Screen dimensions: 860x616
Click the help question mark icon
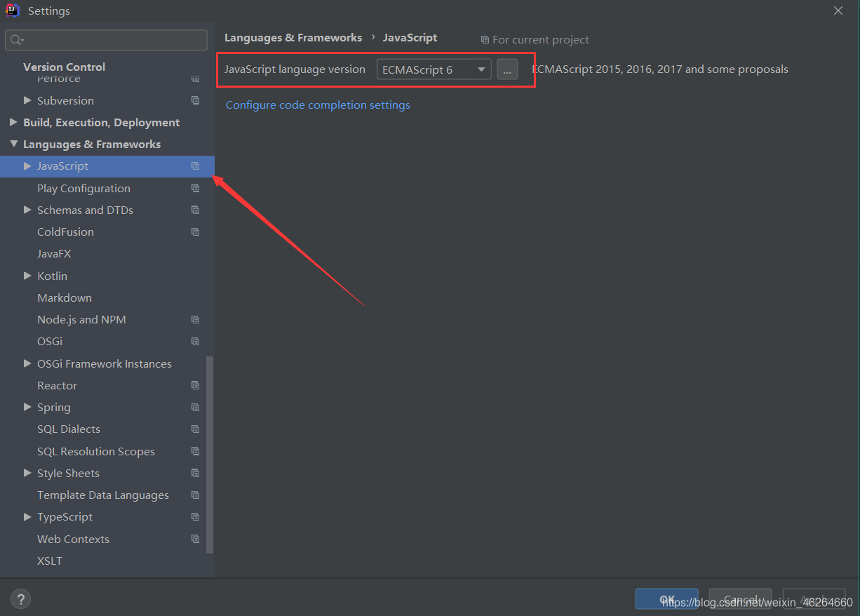coord(20,599)
